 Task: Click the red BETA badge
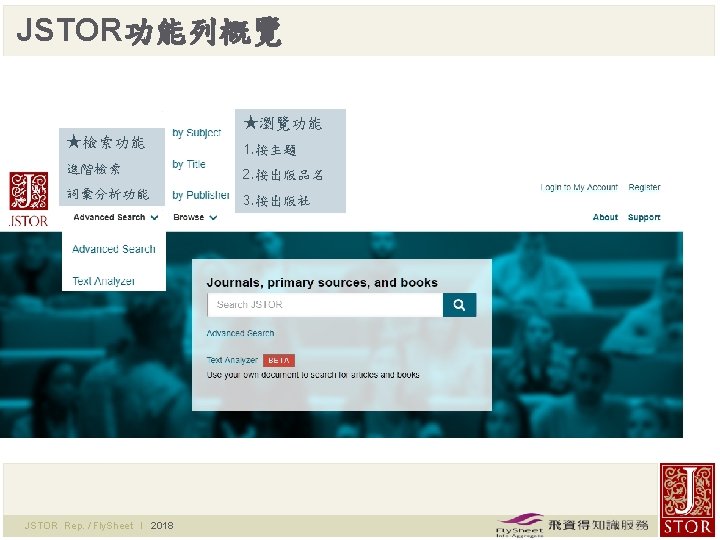pyautogui.click(x=279, y=360)
